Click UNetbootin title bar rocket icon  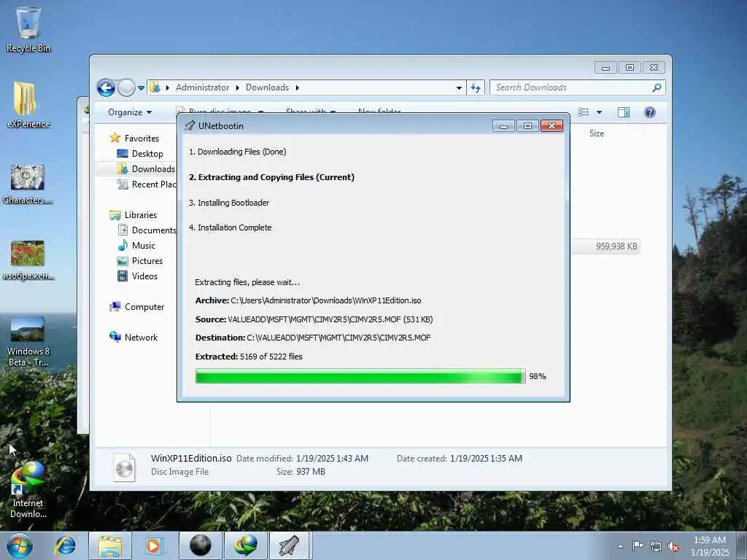[x=190, y=125]
